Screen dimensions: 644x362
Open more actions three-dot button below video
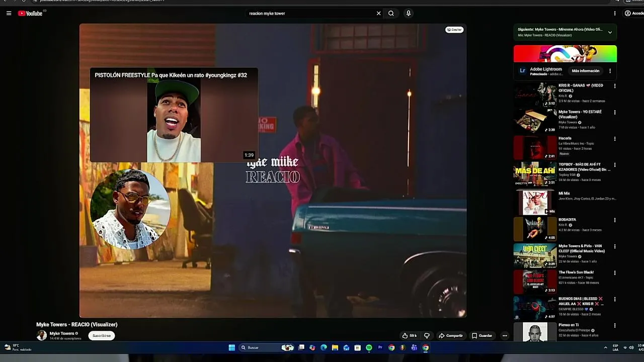pos(505,335)
